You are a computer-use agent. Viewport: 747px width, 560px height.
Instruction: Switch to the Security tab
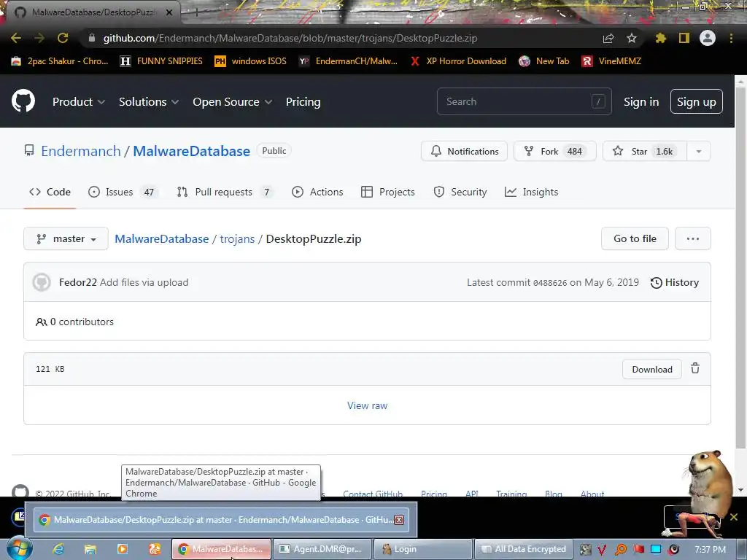(x=460, y=192)
